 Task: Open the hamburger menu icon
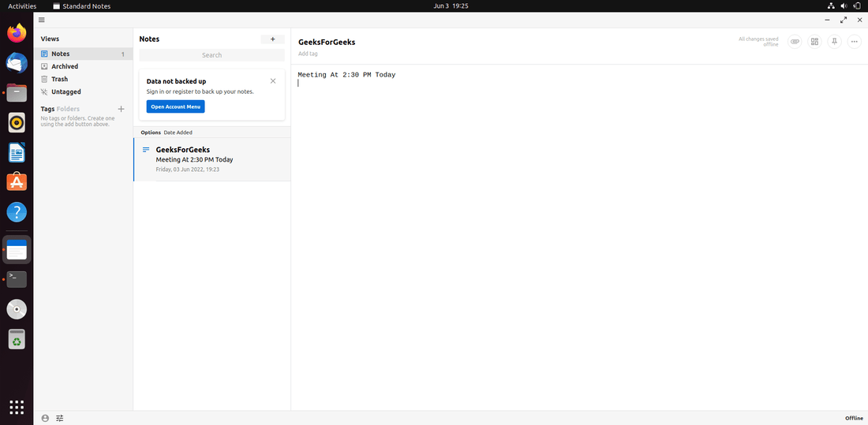tap(42, 20)
